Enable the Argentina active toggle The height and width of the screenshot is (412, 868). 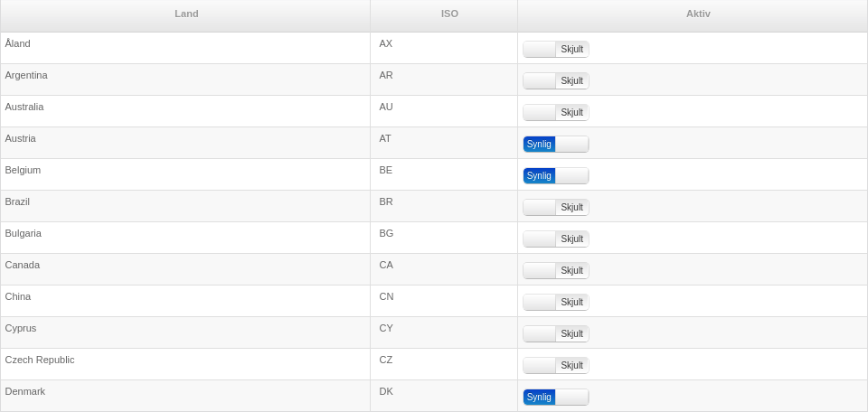coord(555,80)
